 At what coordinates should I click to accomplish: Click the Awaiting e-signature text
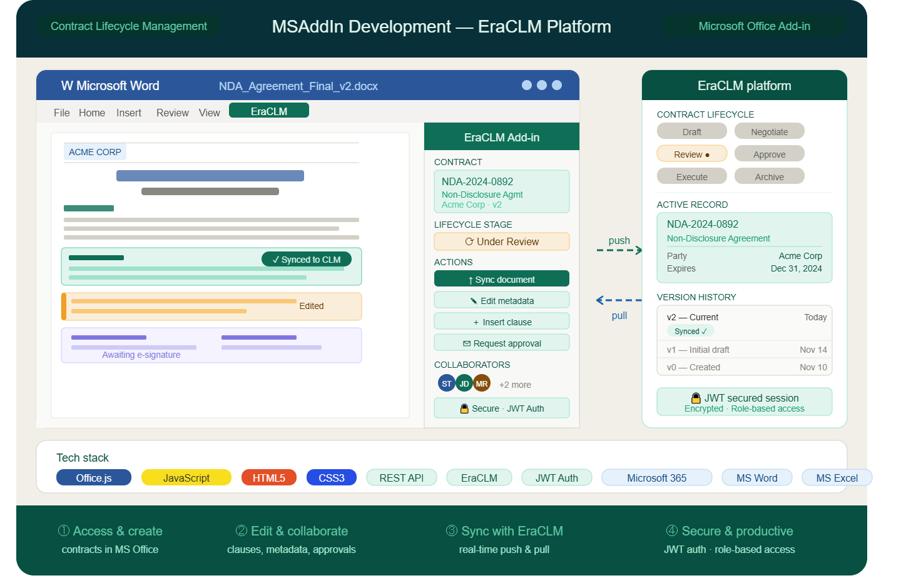pyautogui.click(x=141, y=355)
